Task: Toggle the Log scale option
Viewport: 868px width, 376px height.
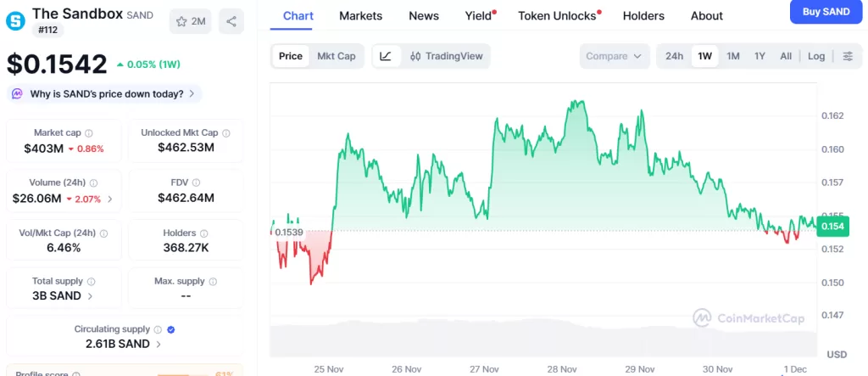Action: (816, 56)
